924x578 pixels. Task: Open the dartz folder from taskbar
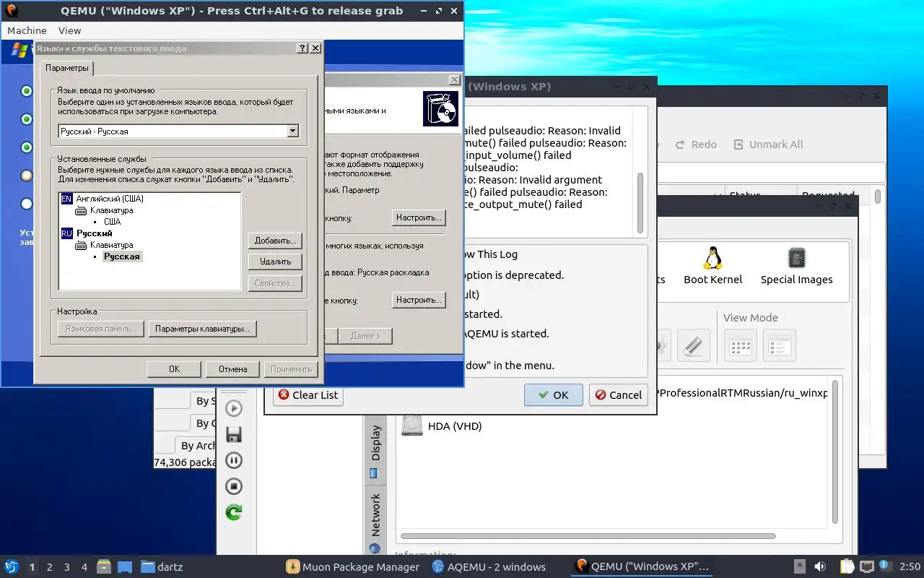[162, 567]
